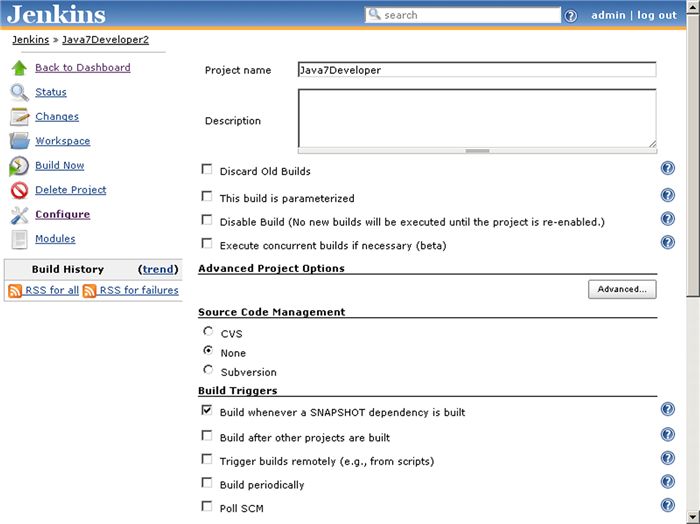
Task: Click the Build Now clock icon
Action: tap(19, 166)
